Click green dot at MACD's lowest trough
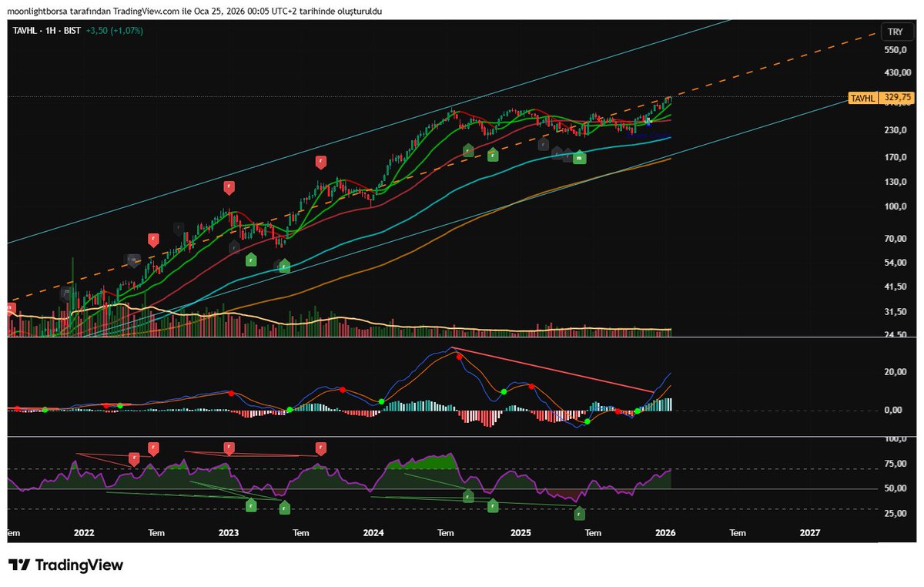 [588, 421]
